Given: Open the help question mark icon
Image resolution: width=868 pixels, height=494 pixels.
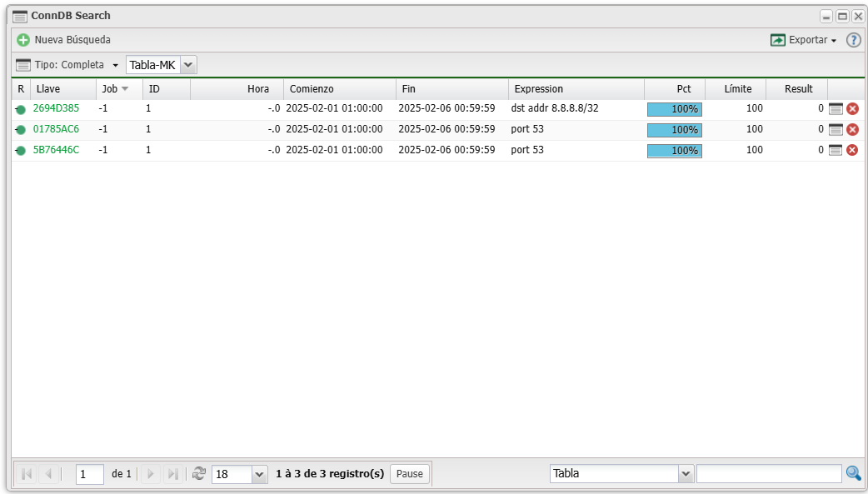Looking at the screenshot, I should [854, 40].
